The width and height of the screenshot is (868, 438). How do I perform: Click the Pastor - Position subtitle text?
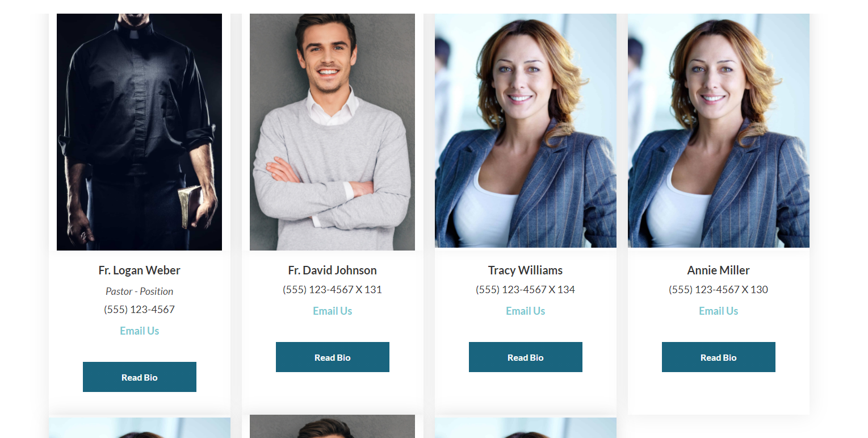[x=140, y=291]
